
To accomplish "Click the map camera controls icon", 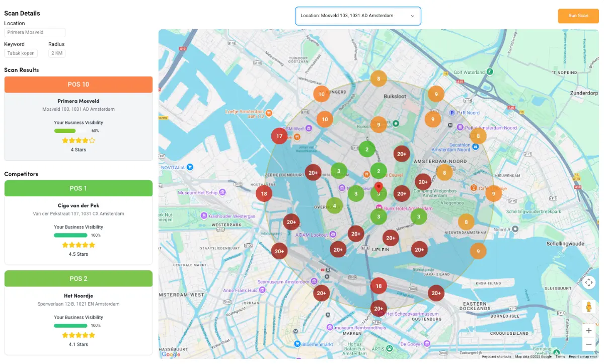I will pyautogui.click(x=589, y=282).
